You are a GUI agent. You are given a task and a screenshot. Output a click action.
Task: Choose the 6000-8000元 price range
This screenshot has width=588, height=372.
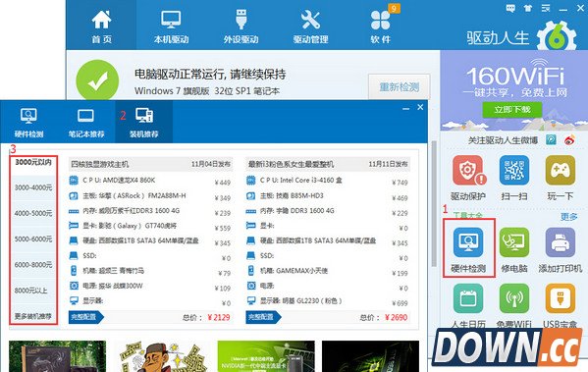[x=33, y=265]
